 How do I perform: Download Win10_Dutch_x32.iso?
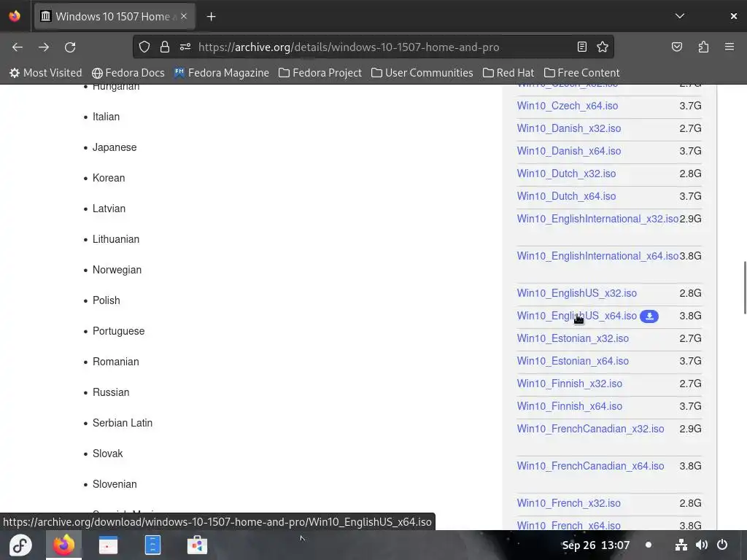point(566,174)
